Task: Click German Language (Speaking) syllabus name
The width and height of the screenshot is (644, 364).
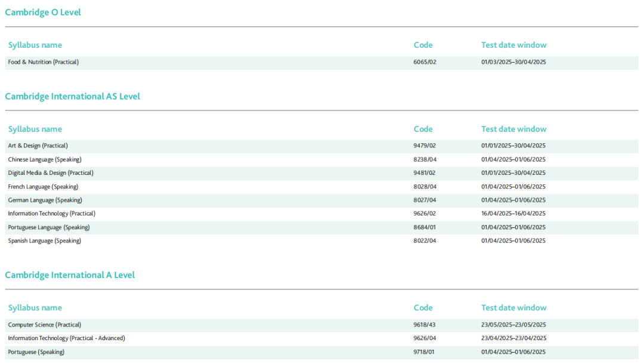Action: 45,200
